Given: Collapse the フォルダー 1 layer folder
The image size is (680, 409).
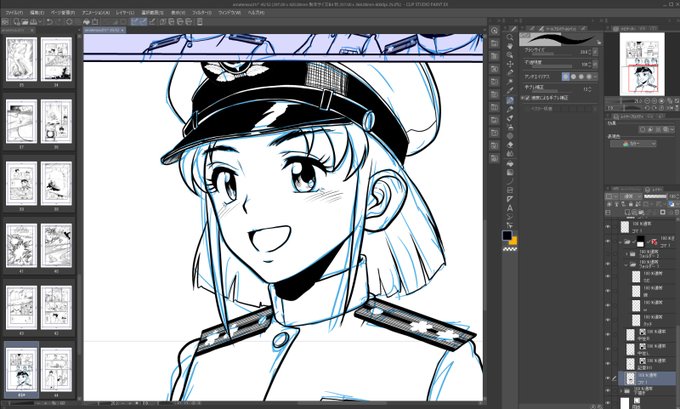Looking at the screenshot, I should tap(626, 265).
